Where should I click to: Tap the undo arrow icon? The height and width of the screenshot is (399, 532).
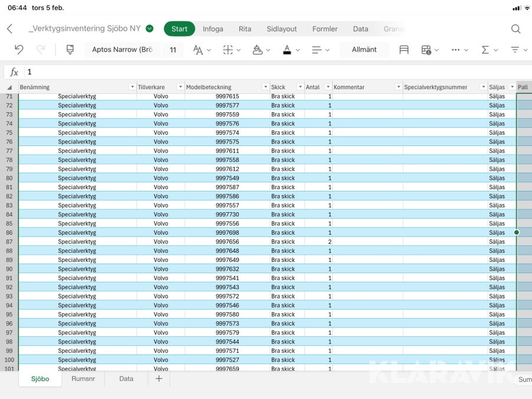[19, 50]
